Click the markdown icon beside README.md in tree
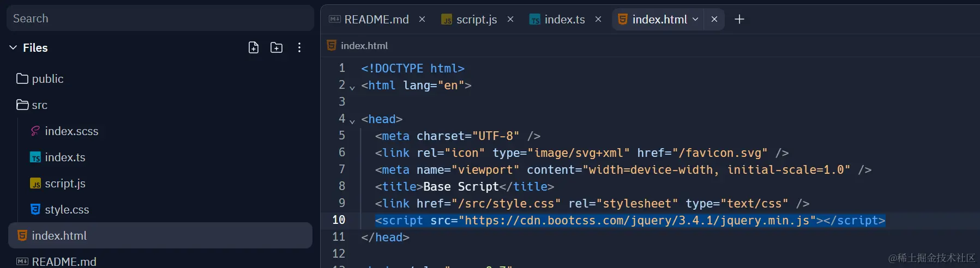This screenshot has height=268, width=980. 22,261
